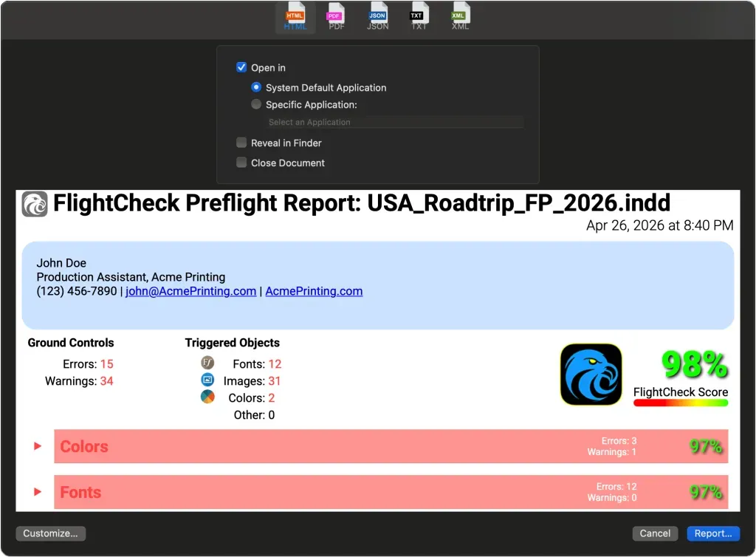Click the Images triggered objects icon
This screenshot has height=557, width=756.
207,380
